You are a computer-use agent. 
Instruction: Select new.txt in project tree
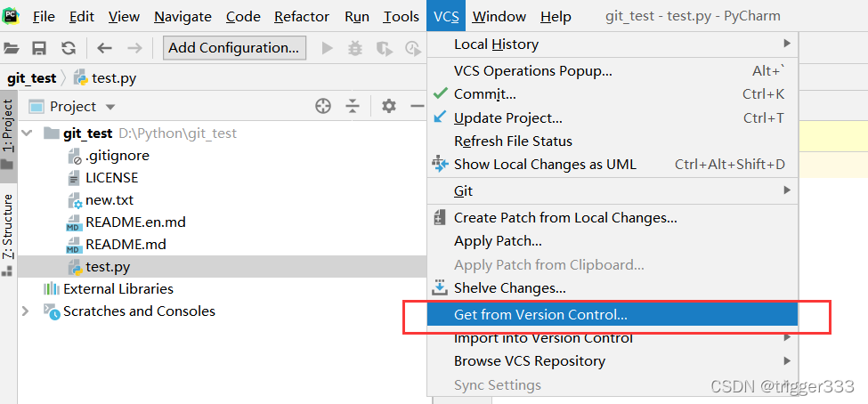pos(110,200)
